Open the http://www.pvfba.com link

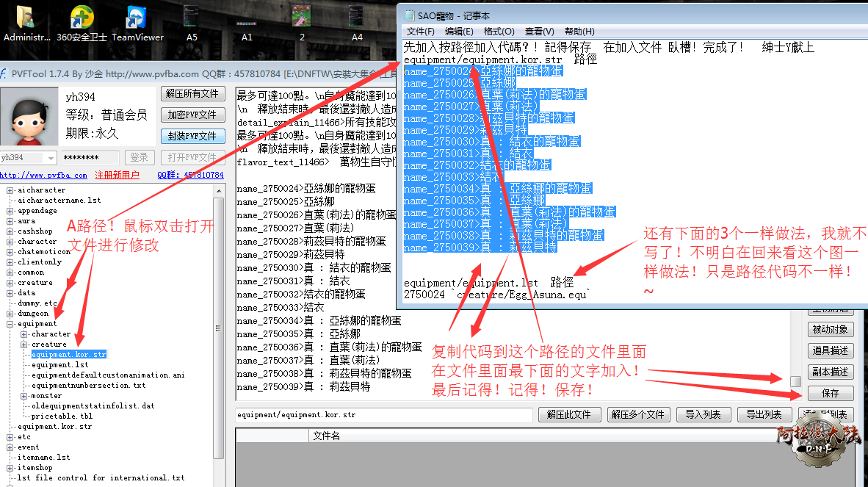(43, 176)
